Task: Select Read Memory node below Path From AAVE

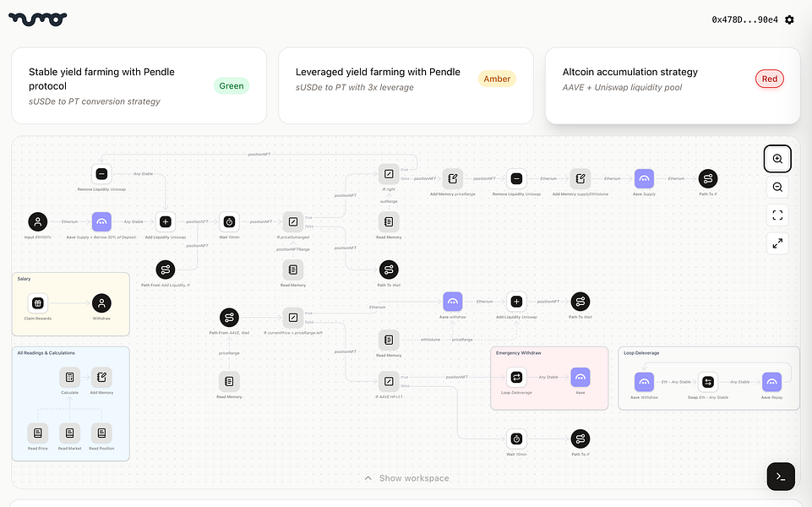Action: (229, 381)
